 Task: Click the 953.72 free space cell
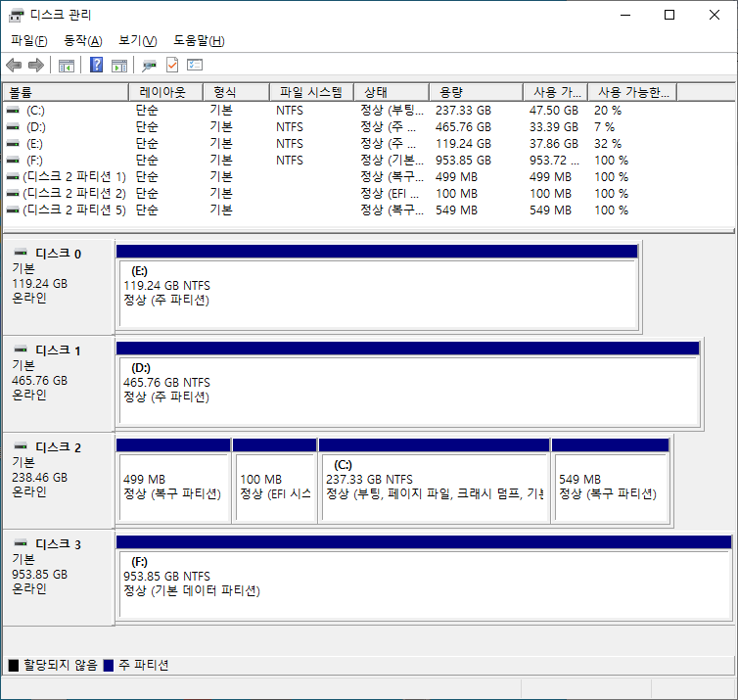554,160
